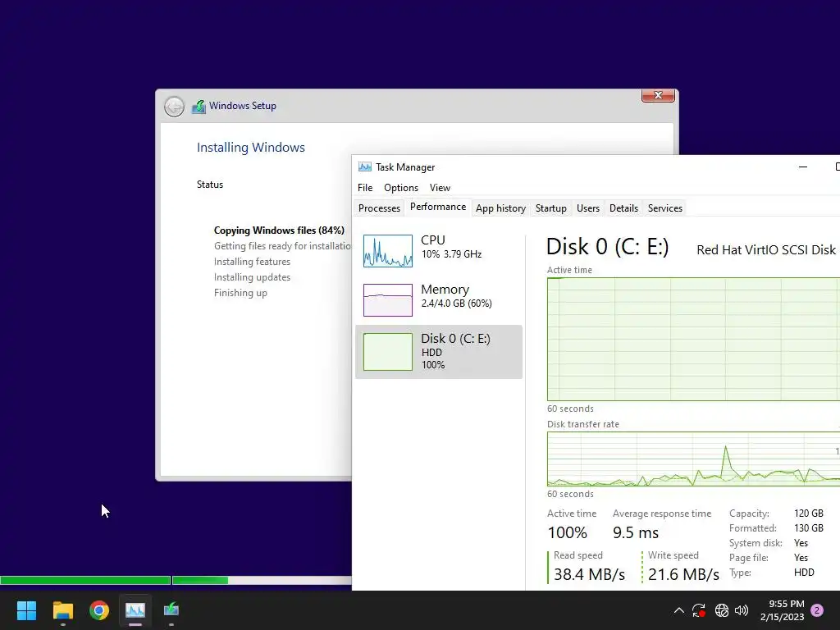The image size is (840, 630).
Task: Activate Windows Setup's taskbar icon
Action: click(171, 610)
